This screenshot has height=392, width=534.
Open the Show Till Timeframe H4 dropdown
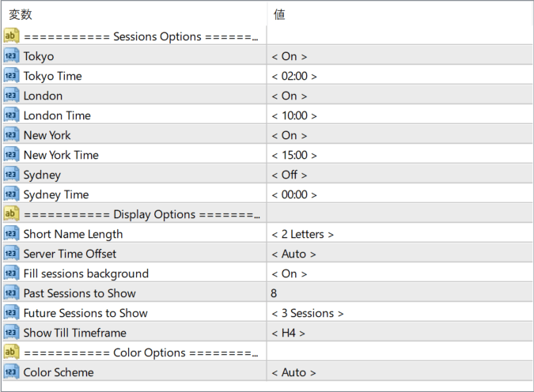pyautogui.click(x=288, y=333)
